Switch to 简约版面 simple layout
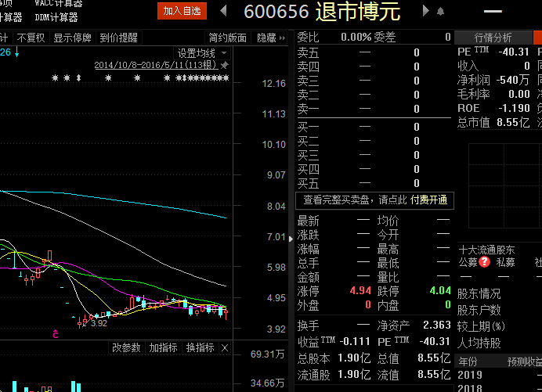Viewport: 542px width, 392px height. coord(228,38)
